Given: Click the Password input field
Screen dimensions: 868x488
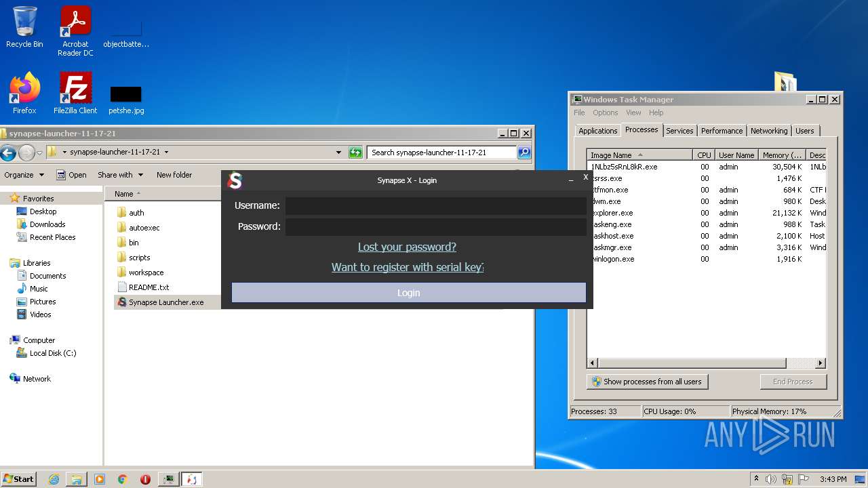Looking at the screenshot, I should [435, 226].
